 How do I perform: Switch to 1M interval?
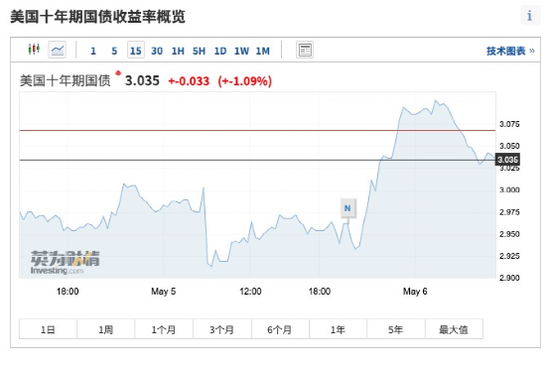coord(263,51)
